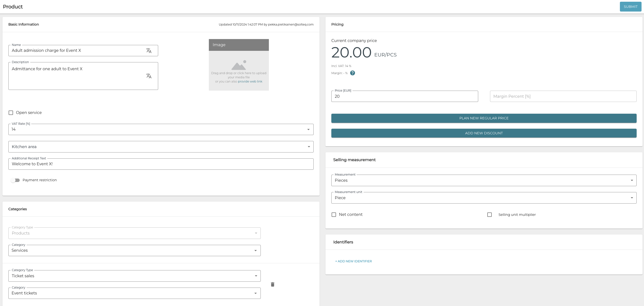The height and width of the screenshot is (306, 644).
Task: Click the image placeholder upload icon
Action: [x=239, y=65]
